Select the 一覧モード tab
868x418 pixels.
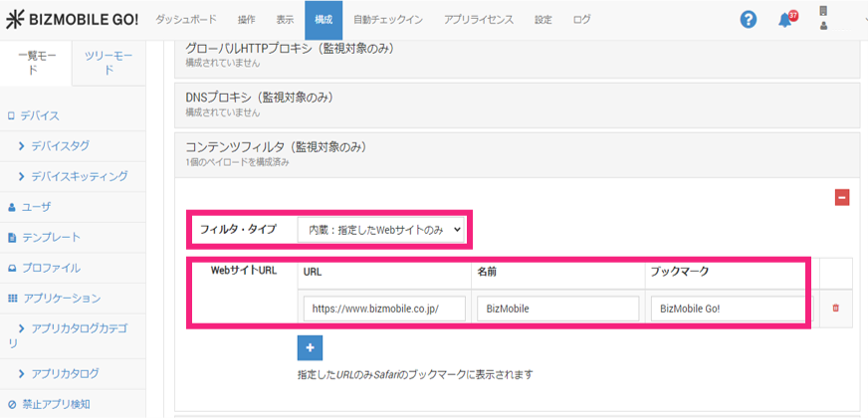tap(37, 62)
